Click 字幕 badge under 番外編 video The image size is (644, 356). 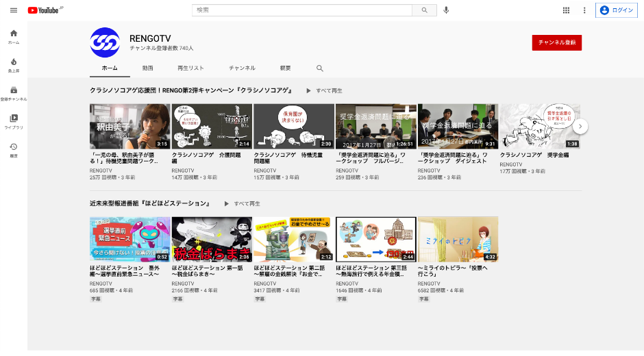click(x=96, y=299)
